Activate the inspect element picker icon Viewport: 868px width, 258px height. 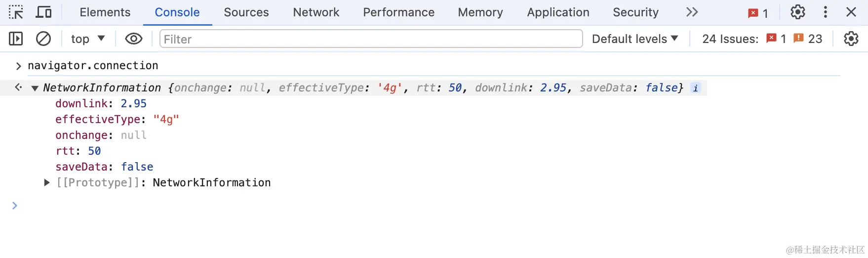click(x=16, y=12)
